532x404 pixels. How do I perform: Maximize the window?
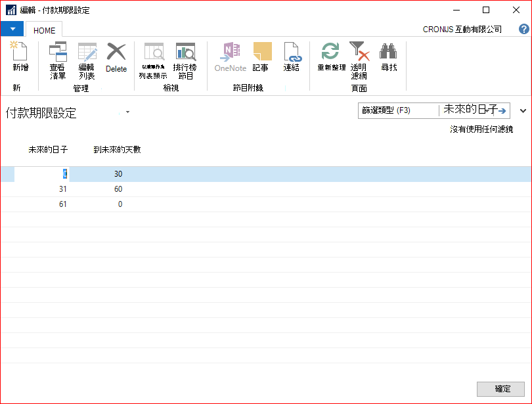point(486,10)
